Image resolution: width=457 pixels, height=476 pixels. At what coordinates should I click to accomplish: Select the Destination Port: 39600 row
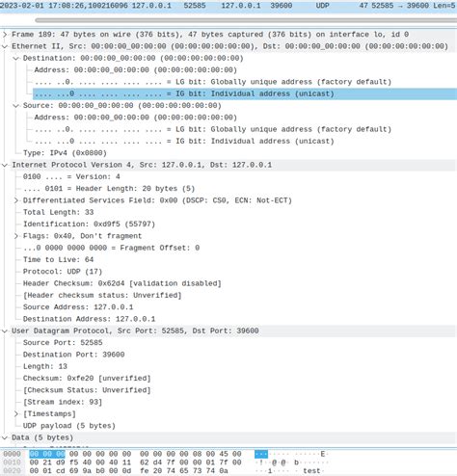point(73,355)
